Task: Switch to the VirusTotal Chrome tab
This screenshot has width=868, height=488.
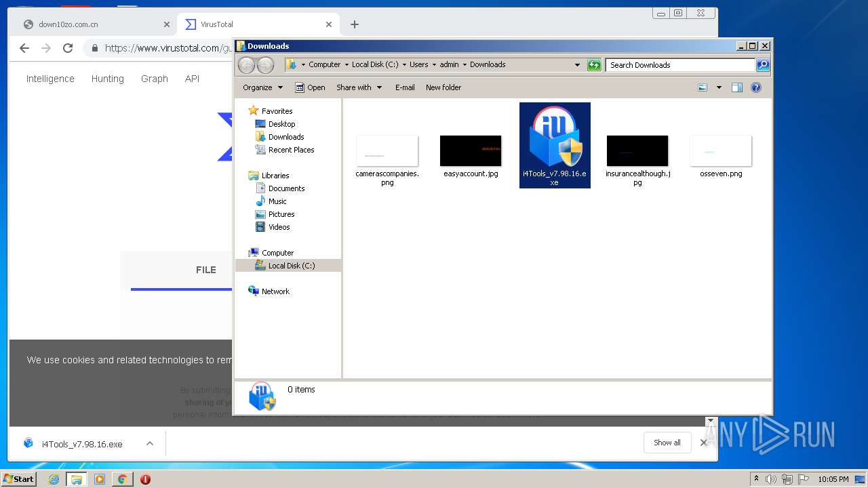Action: pos(258,24)
